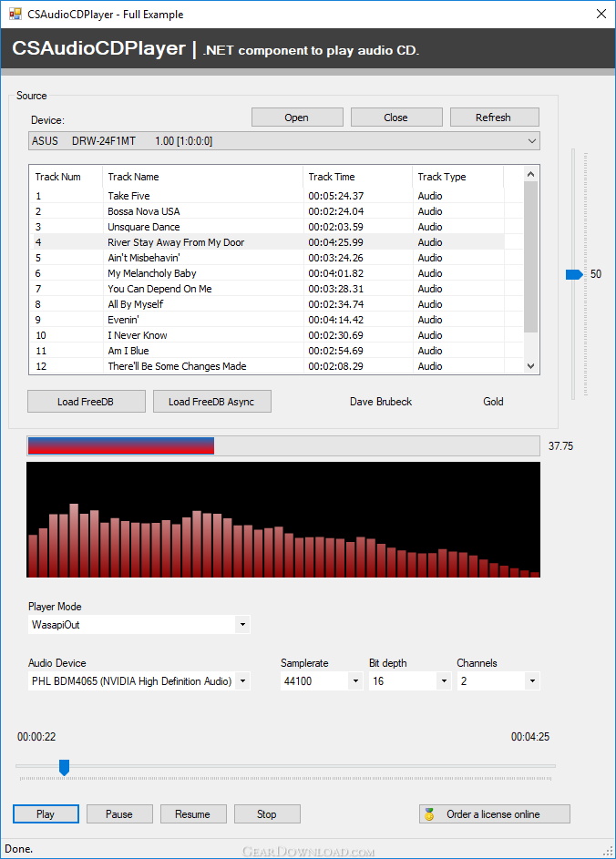Click the window resize grip
Image resolution: width=616 pixels, height=859 pixels.
coord(608,852)
